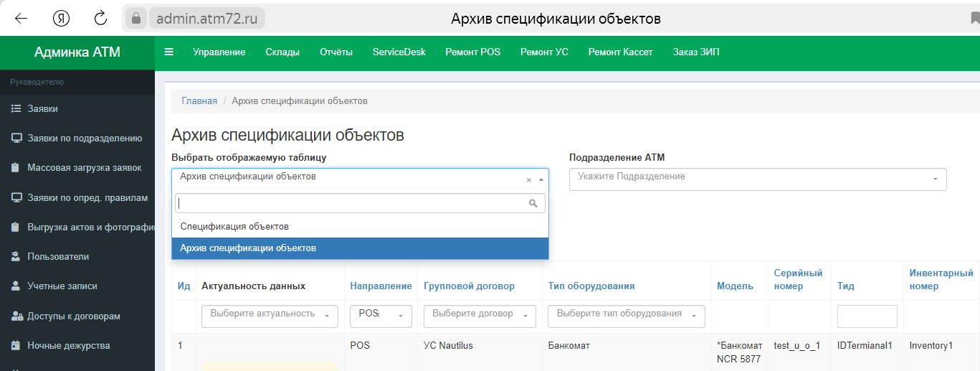
Task: Open the Ремонт Кассет menu item
Action: point(620,52)
